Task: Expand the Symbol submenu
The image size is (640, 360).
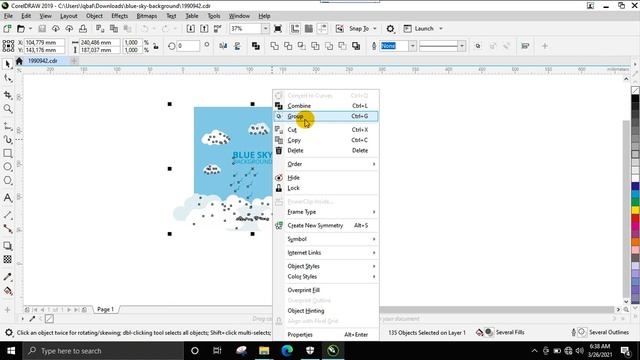Action: (x=326, y=239)
